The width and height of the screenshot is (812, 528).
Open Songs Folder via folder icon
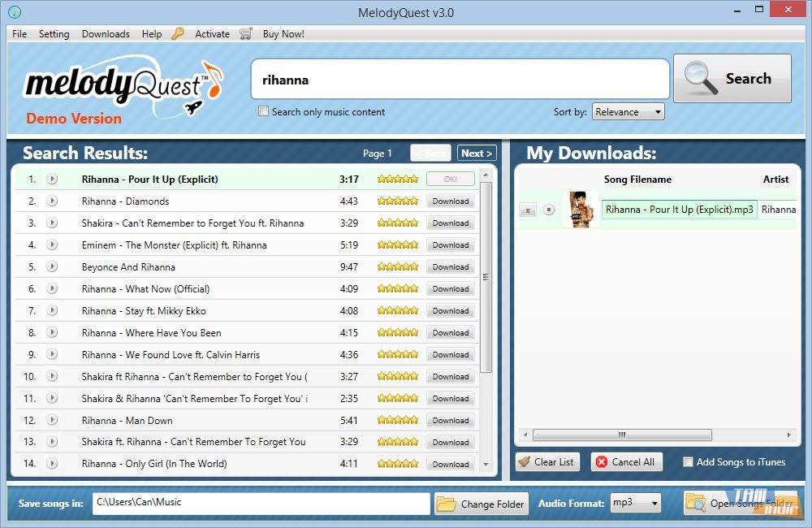(x=697, y=504)
